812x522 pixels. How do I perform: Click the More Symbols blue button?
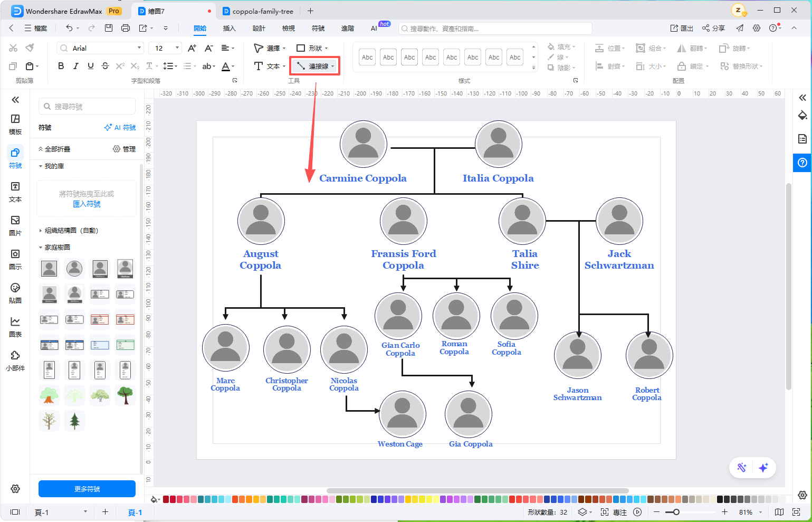click(x=87, y=489)
